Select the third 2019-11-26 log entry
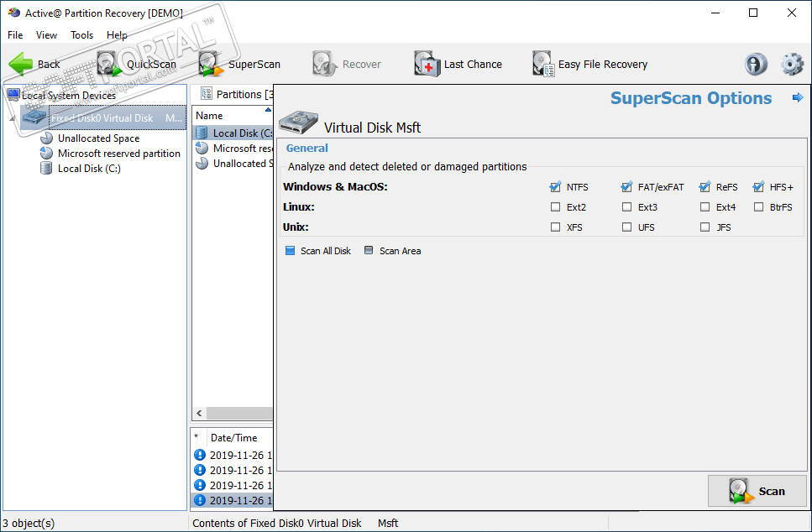812x532 pixels. pyautogui.click(x=233, y=485)
